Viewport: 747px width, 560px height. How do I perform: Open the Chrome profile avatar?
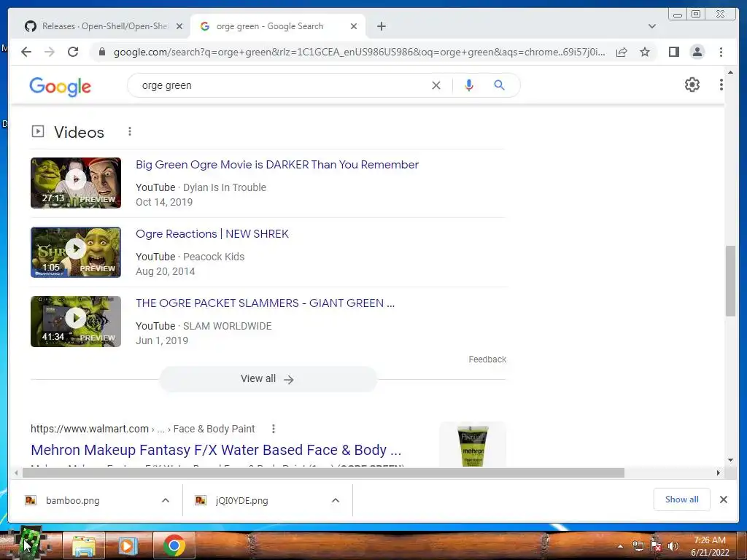click(x=697, y=52)
